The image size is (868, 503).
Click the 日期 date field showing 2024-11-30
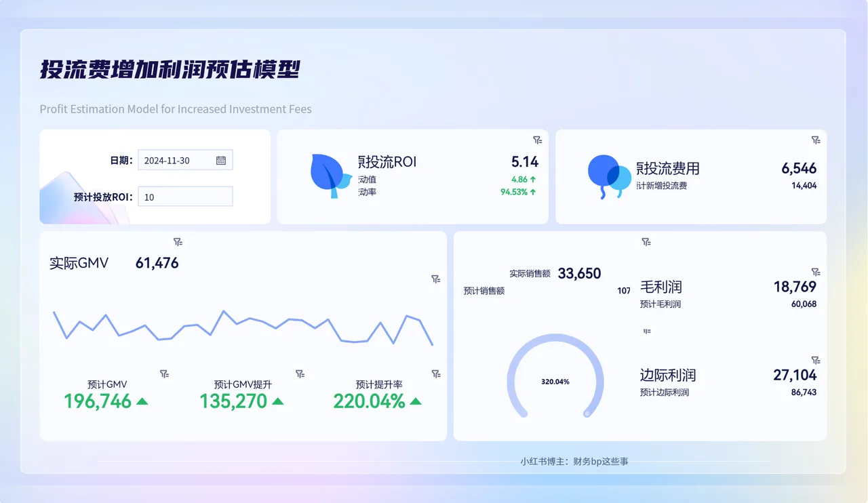tap(185, 161)
